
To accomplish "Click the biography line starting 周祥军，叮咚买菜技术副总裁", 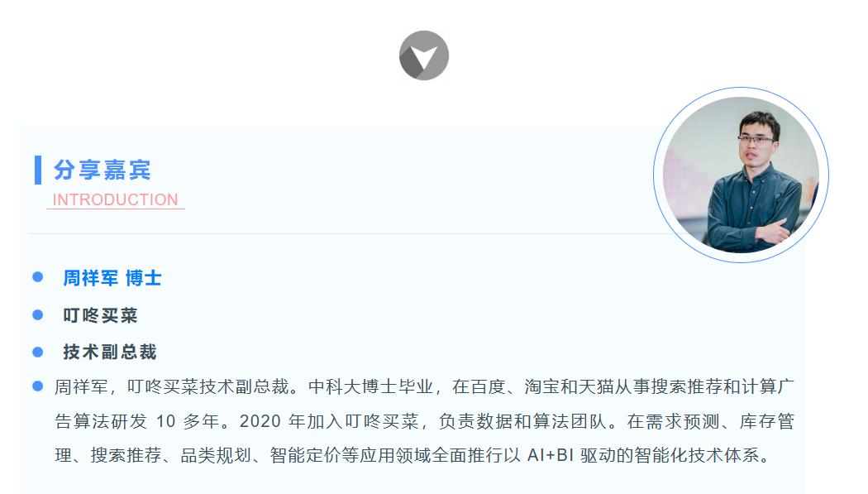I will pyautogui.click(x=424, y=386).
